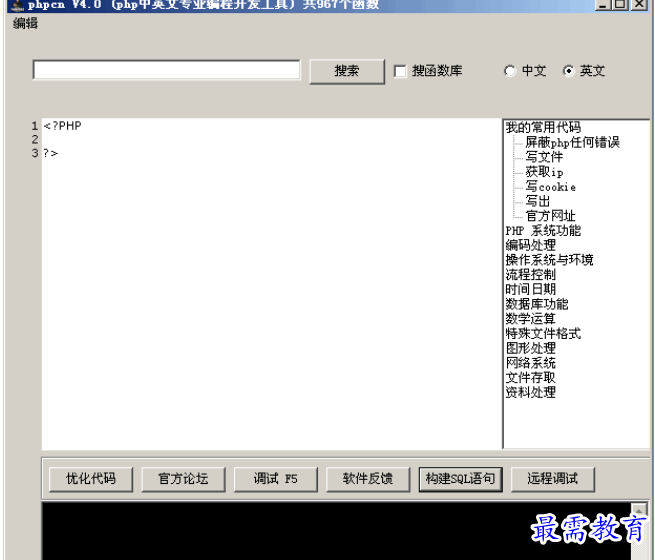Select the 写出 snippet
The height and width of the screenshot is (560, 655).
click(537, 201)
